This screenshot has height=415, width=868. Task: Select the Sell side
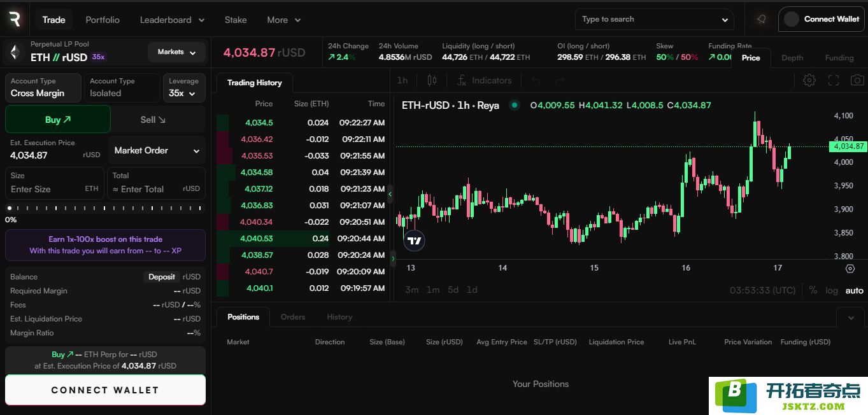153,119
